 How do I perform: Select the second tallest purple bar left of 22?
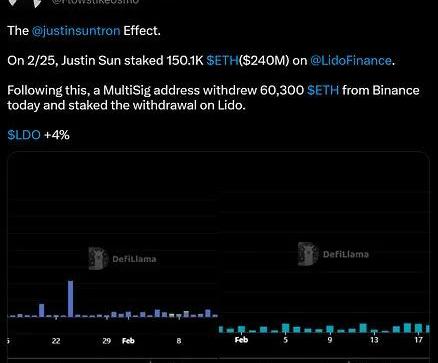42,310
